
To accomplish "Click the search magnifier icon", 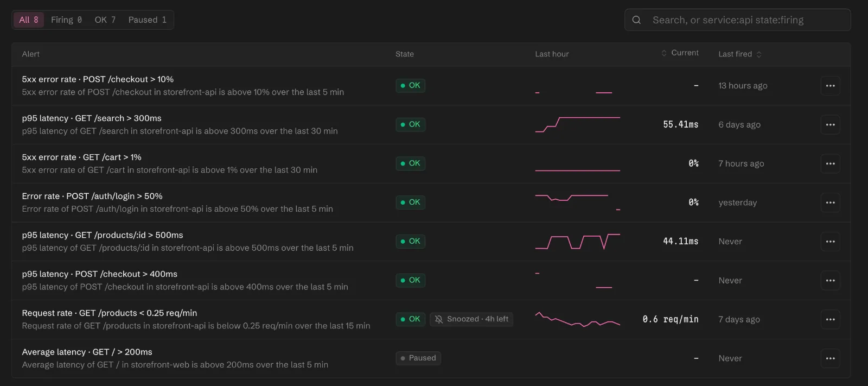I will tap(636, 20).
